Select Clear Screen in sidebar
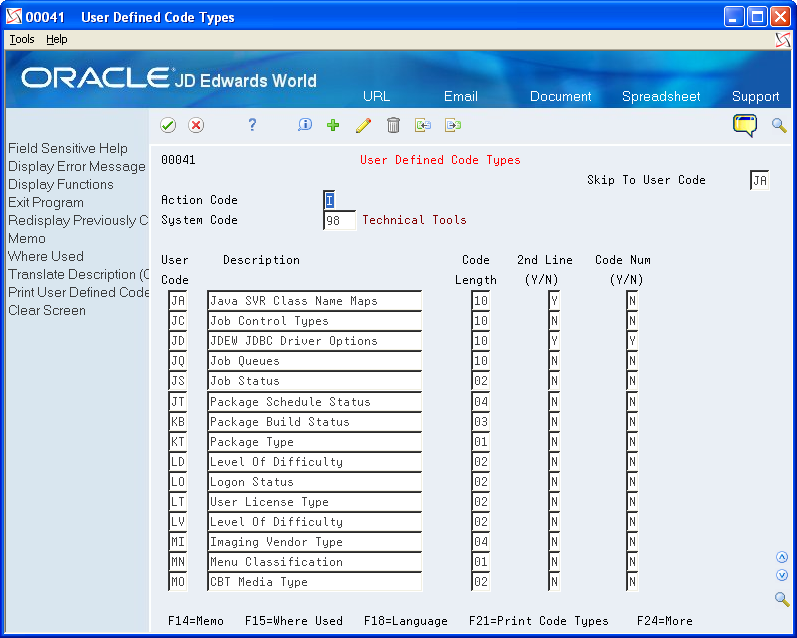The width and height of the screenshot is (797, 638). pyautogui.click(x=47, y=310)
